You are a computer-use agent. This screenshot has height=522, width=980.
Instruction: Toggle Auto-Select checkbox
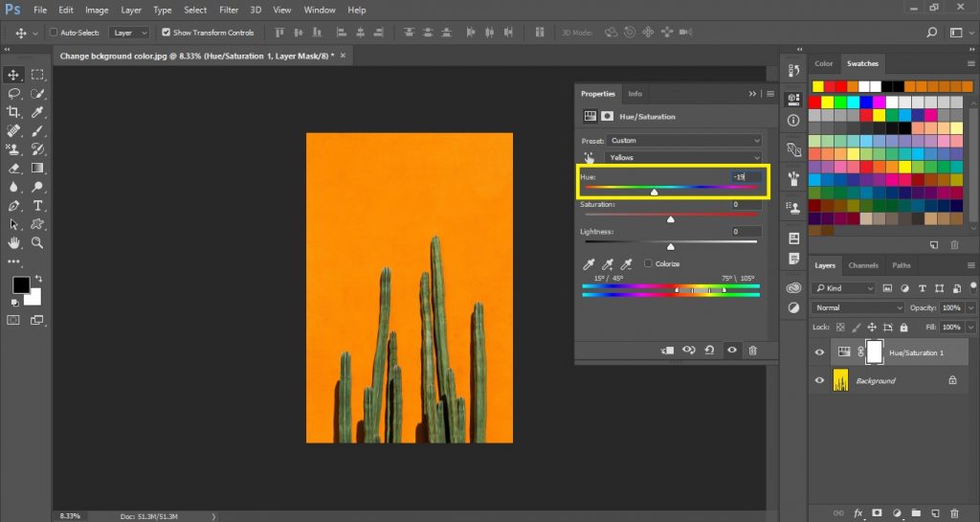[x=54, y=33]
